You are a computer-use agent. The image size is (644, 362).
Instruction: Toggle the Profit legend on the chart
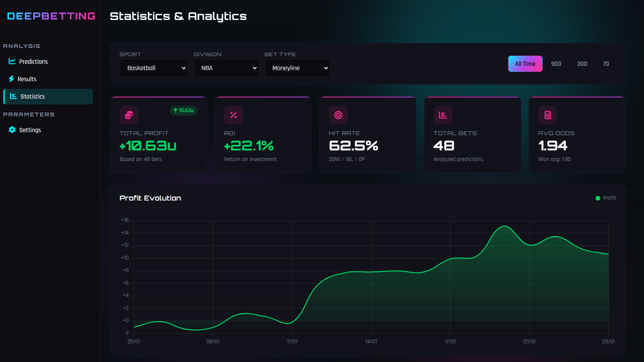(606, 198)
